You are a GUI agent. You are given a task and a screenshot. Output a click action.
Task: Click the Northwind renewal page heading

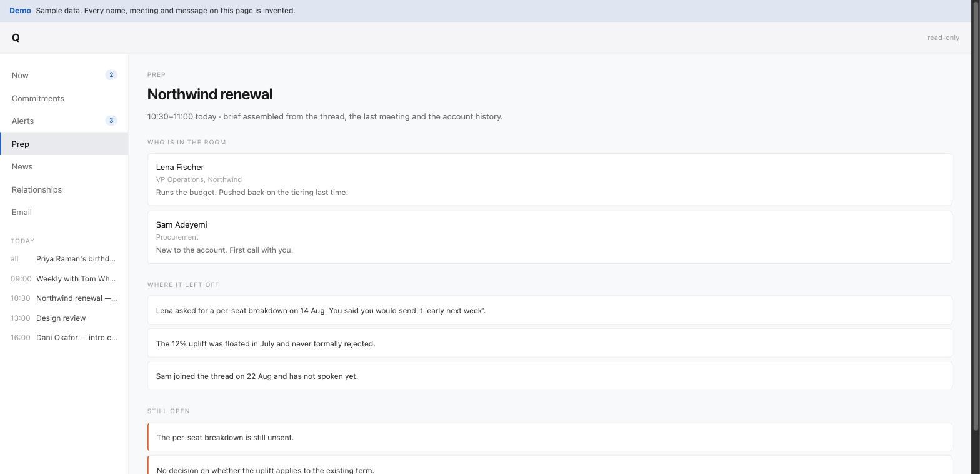[x=210, y=94]
